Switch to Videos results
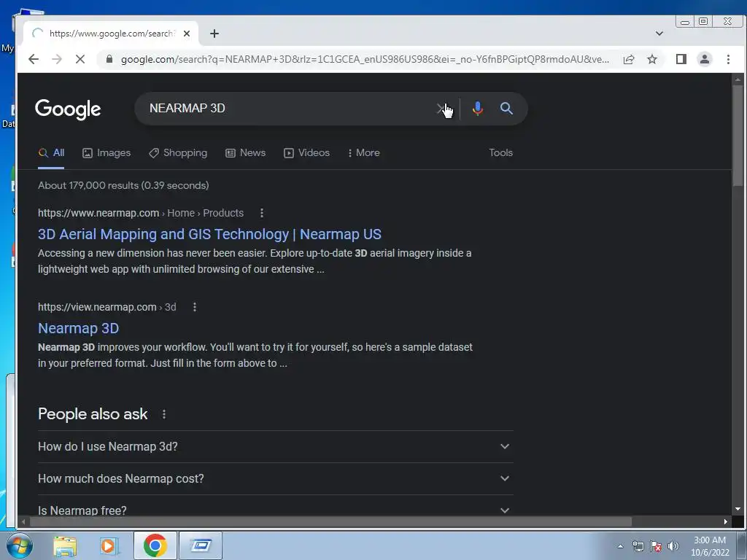The height and width of the screenshot is (560, 747). (306, 153)
